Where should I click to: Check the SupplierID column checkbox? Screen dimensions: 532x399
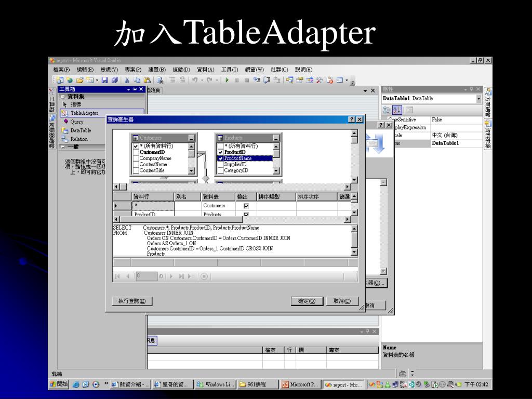tap(220, 165)
